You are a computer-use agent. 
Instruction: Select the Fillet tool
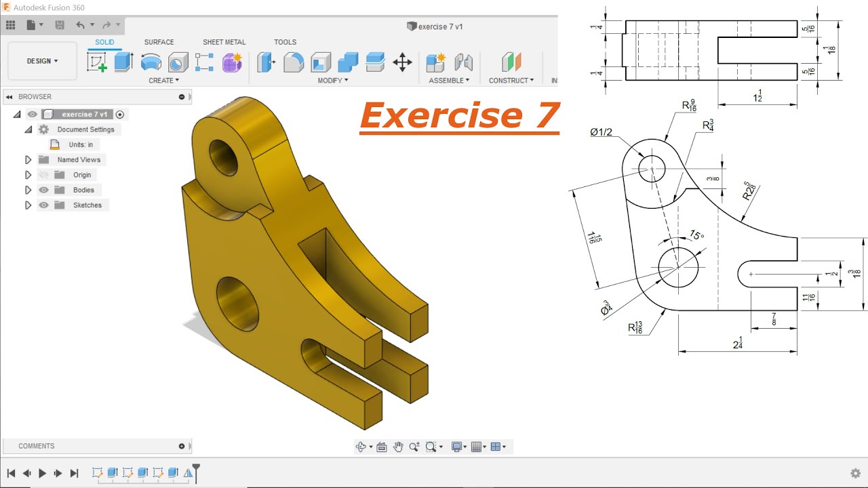point(294,62)
